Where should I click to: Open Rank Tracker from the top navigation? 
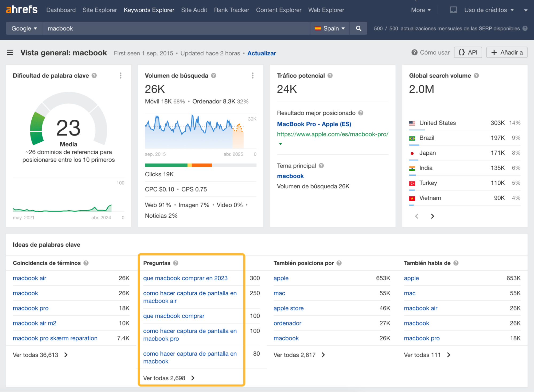pos(231,10)
